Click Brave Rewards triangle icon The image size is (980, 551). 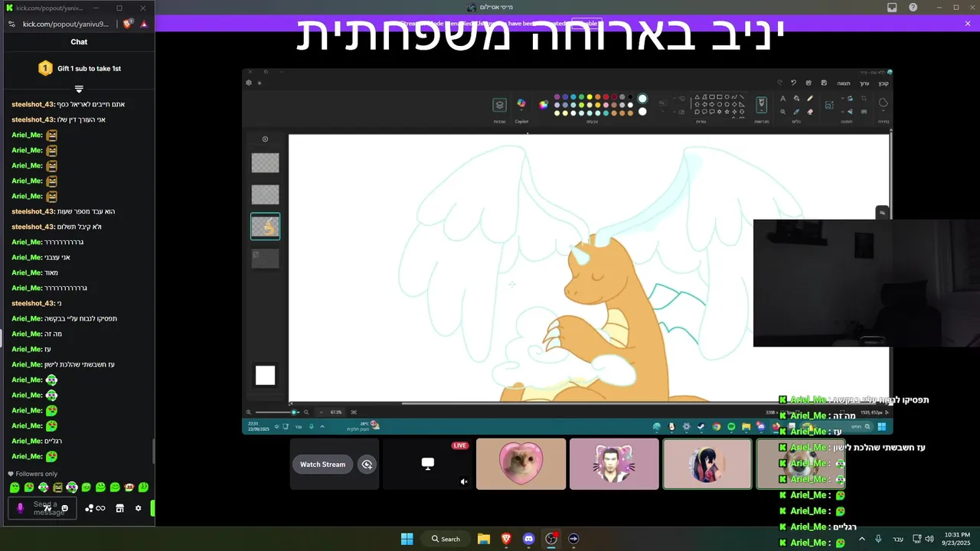[x=144, y=24]
